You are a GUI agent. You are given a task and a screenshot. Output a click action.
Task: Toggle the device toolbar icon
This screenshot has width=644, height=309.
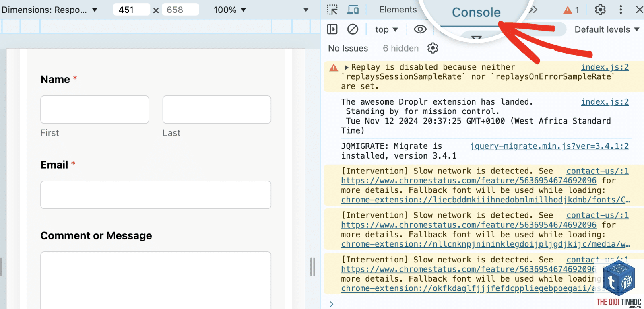click(353, 10)
